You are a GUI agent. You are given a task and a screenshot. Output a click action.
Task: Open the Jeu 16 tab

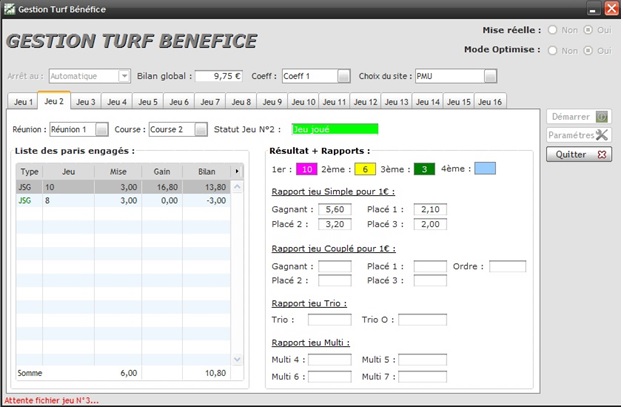click(x=490, y=101)
